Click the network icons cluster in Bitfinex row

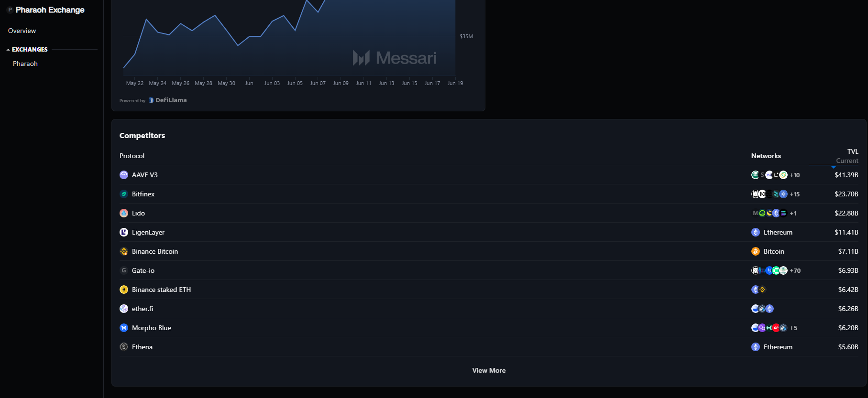tap(769, 194)
